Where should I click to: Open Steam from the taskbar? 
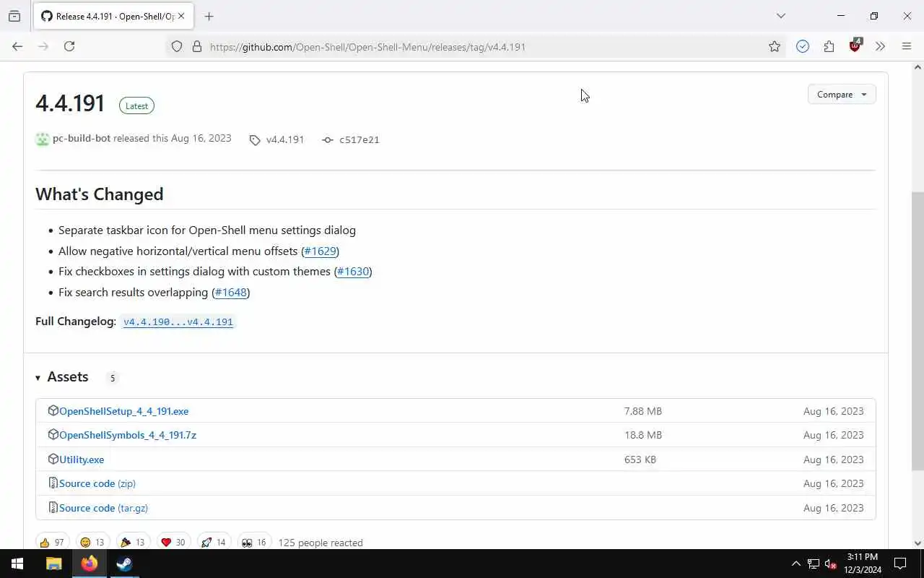[124, 564]
